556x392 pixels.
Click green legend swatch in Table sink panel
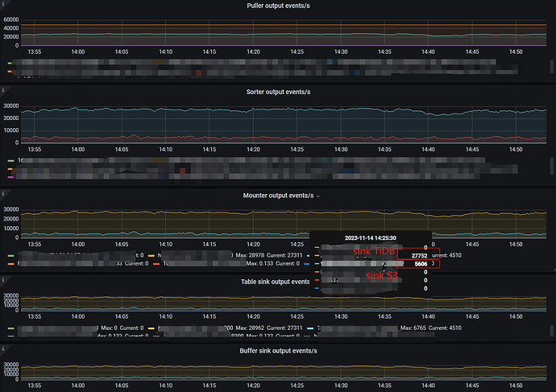pyautogui.click(x=11, y=328)
